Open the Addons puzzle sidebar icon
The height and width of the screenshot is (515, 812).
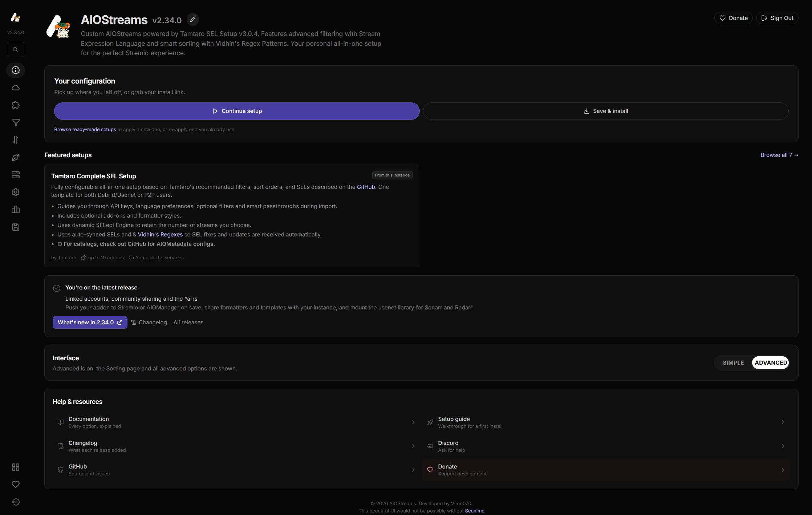pyautogui.click(x=16, y=105)
